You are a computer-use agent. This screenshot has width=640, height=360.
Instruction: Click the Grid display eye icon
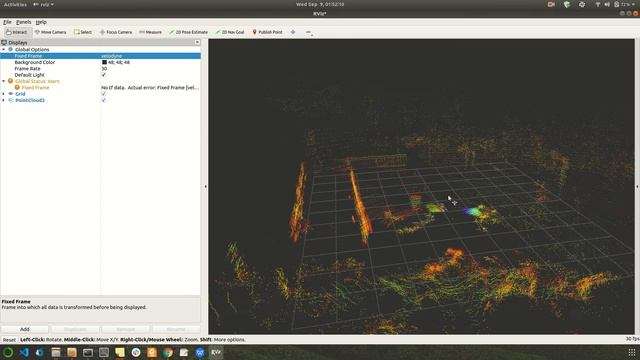11,94
